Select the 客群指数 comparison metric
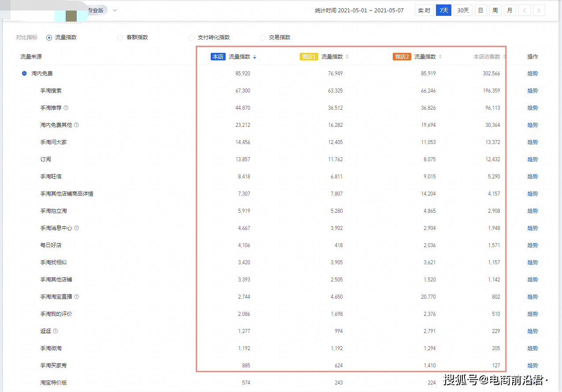 (120, 37)
